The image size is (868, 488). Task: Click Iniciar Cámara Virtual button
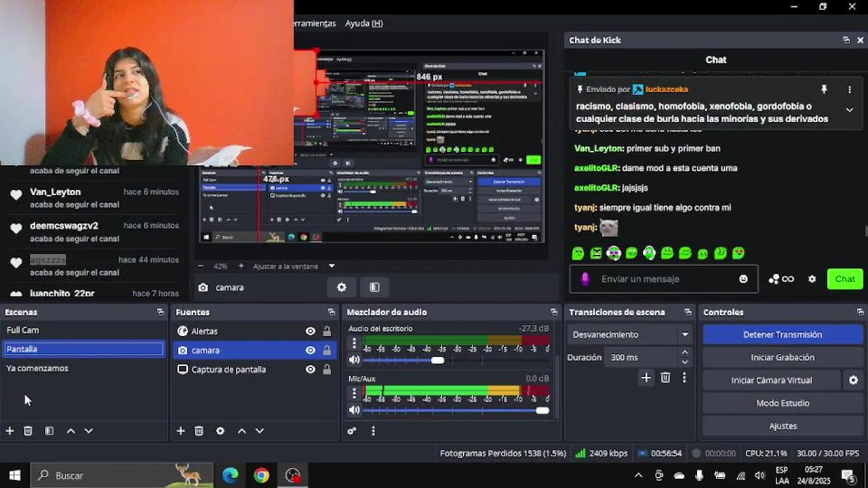(x=772, y=380)
